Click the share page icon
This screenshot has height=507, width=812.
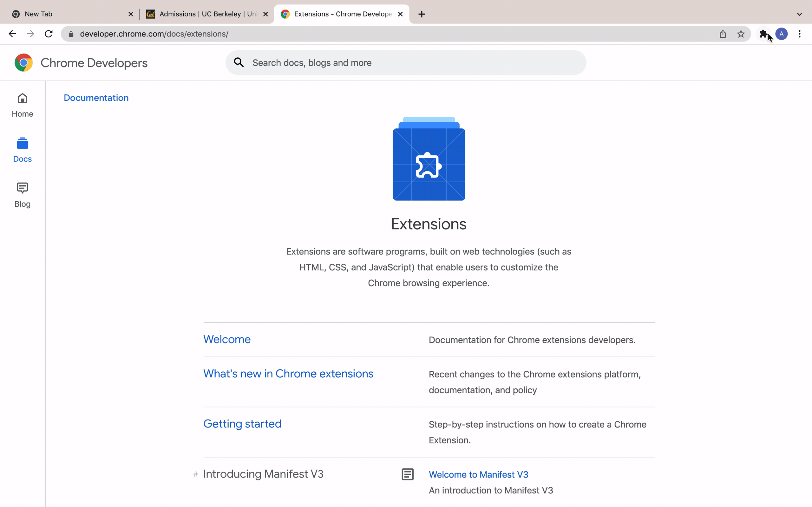pos(723,34)
